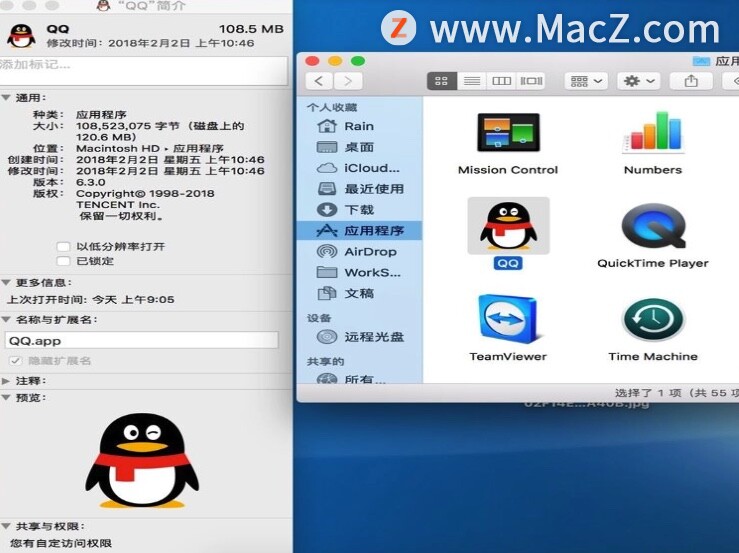Open AirDrop in Finder sidebar
The height and width of the screenshot is (553, 739).
pyautogui.click(x=357, y=251)
